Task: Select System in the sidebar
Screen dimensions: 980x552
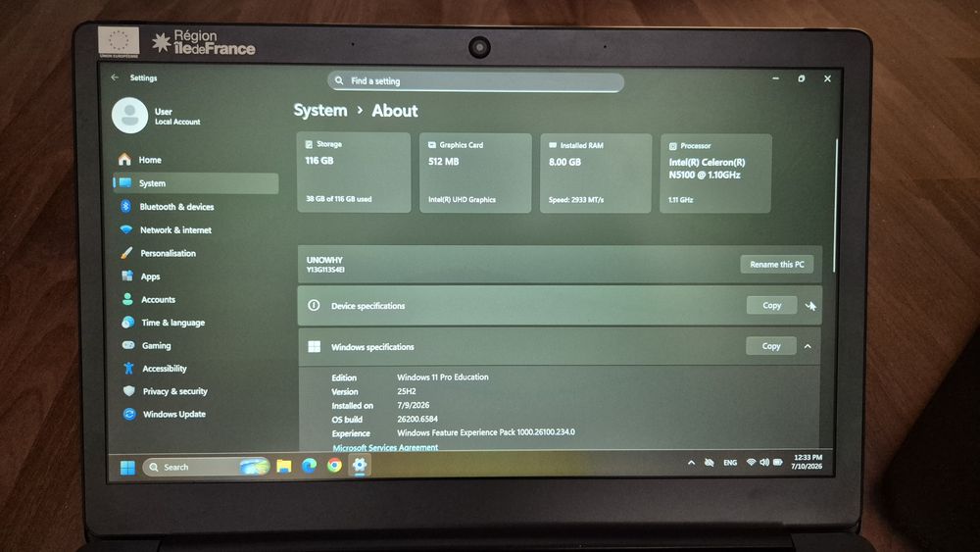Action: click(x=196, y=183)
